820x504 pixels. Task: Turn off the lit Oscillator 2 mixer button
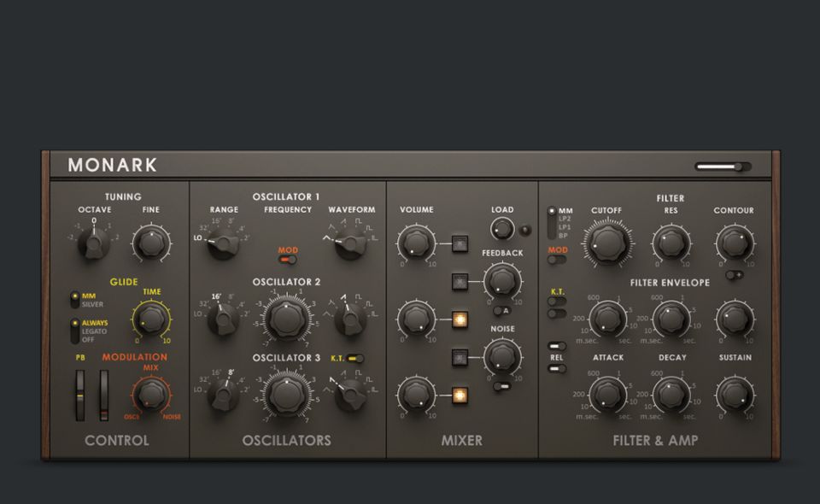coord(460,320)
